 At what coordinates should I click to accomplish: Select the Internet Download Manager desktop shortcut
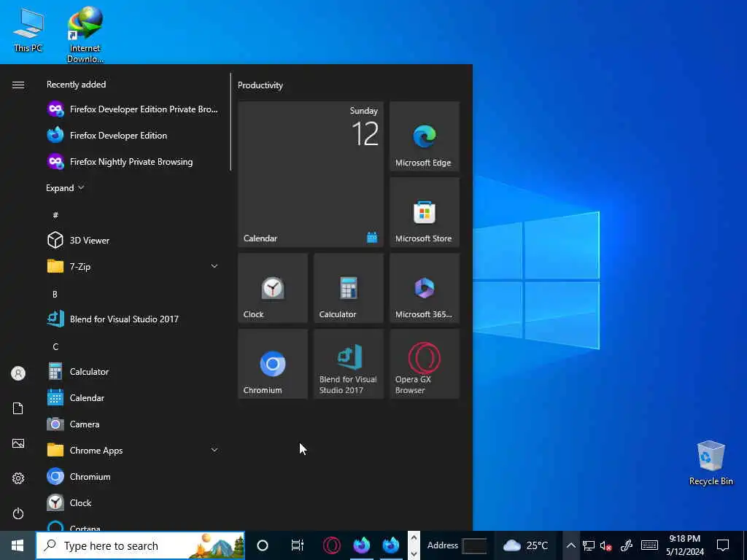click(85, 34)
